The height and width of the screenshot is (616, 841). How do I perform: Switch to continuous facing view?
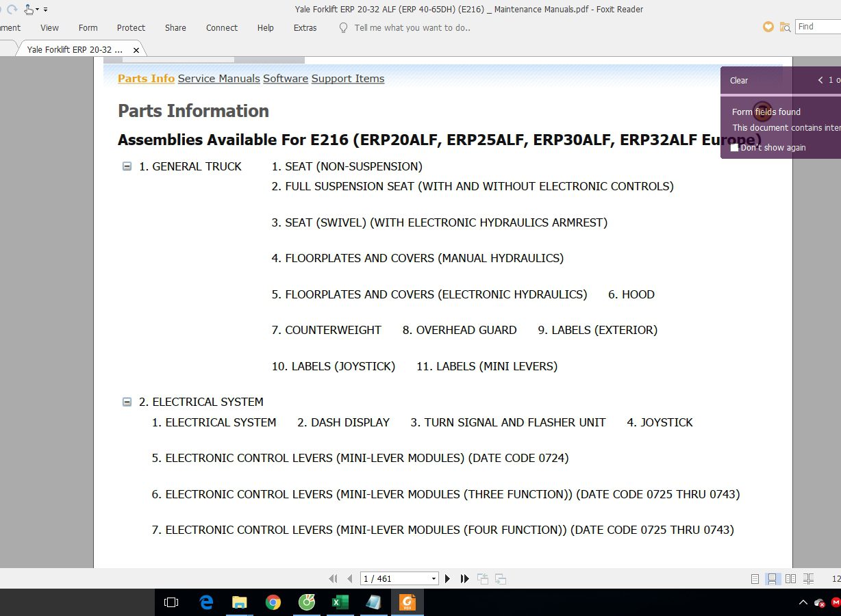tap(808, 579)
